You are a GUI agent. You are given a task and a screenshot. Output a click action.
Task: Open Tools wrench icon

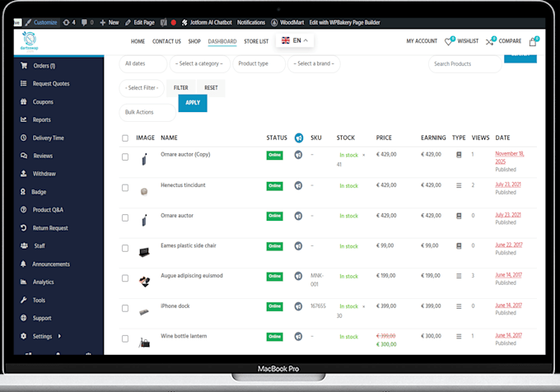(24, 300)
